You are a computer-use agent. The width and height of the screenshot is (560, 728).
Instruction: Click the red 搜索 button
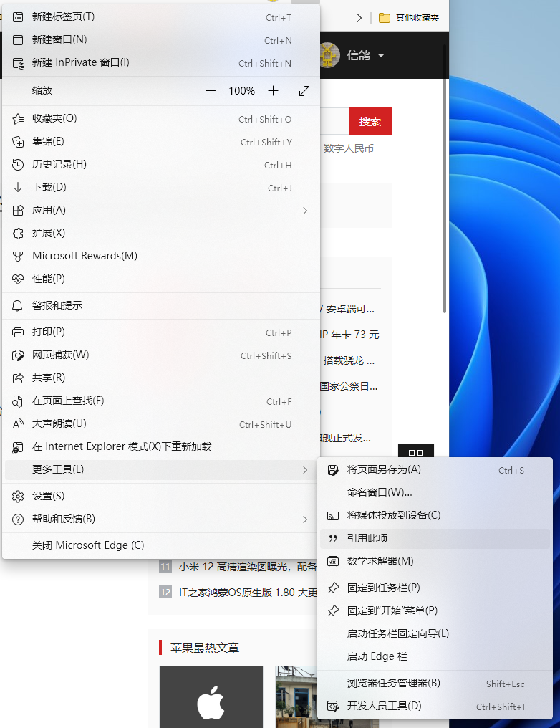click(370, 121)
